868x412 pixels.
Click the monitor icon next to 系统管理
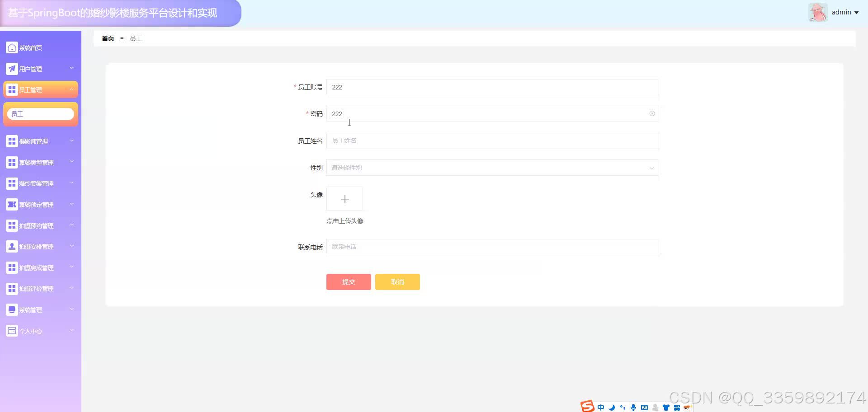point(12,309)
